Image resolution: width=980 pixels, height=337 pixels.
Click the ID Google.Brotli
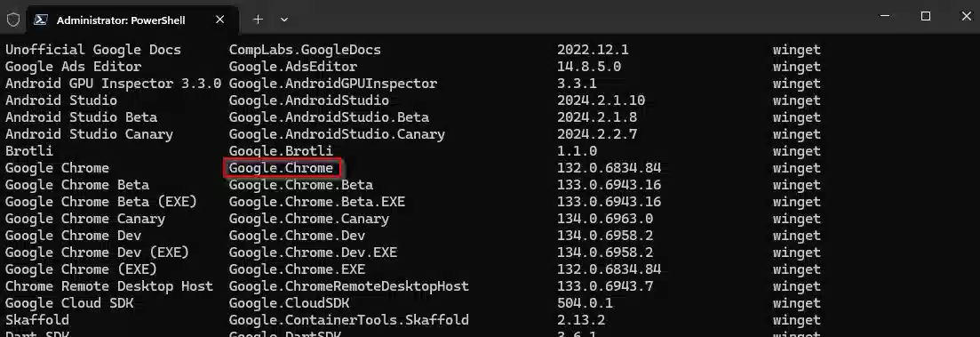282,150
